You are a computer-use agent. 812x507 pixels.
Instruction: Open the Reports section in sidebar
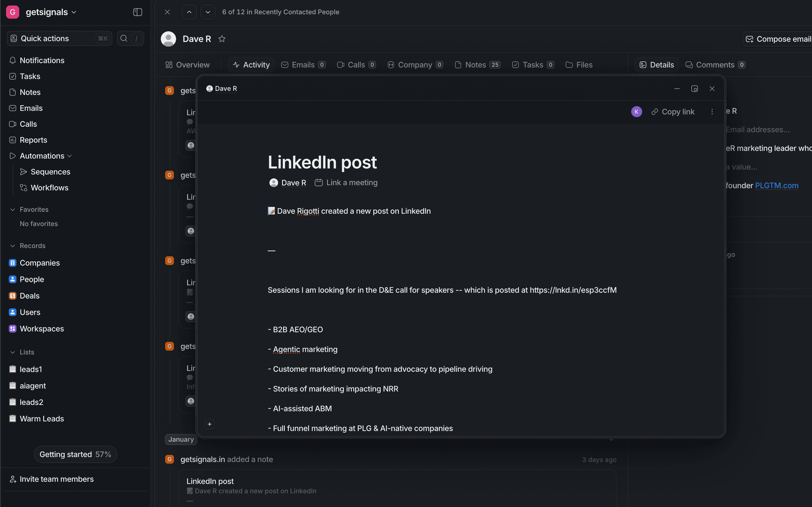[33, 140]
